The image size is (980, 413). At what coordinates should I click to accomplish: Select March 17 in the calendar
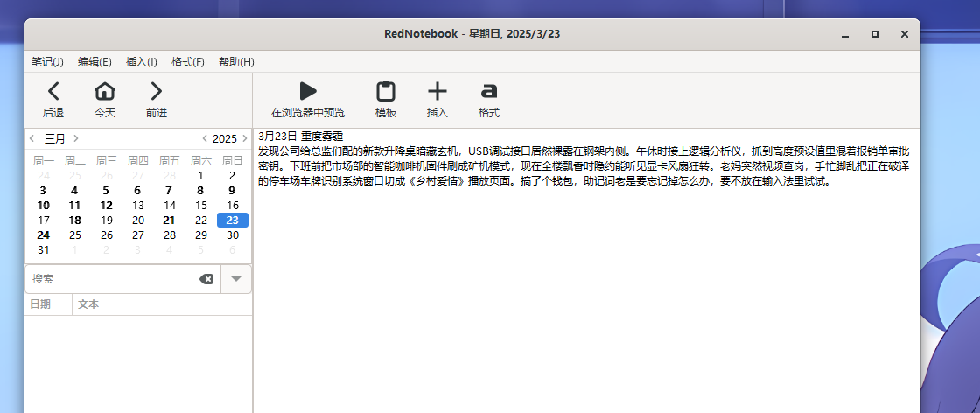pos(43,220)
